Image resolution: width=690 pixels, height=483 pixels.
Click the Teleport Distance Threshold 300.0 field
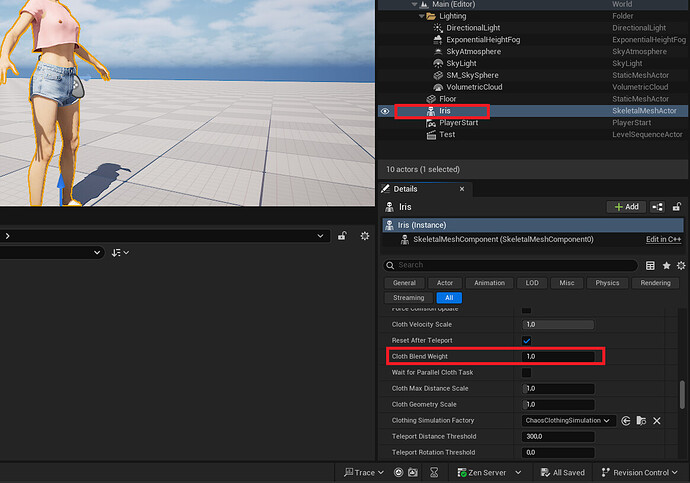pos(558,437)
